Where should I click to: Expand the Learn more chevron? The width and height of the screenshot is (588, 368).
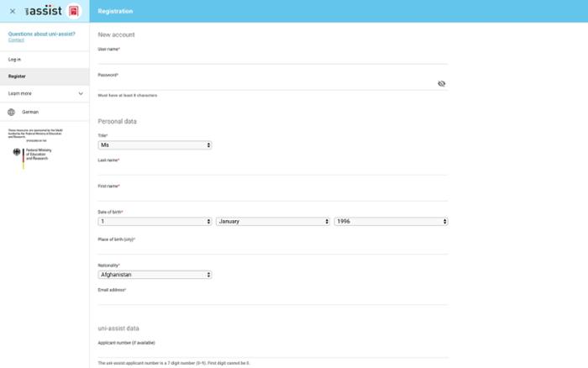(x=81, y=93)
